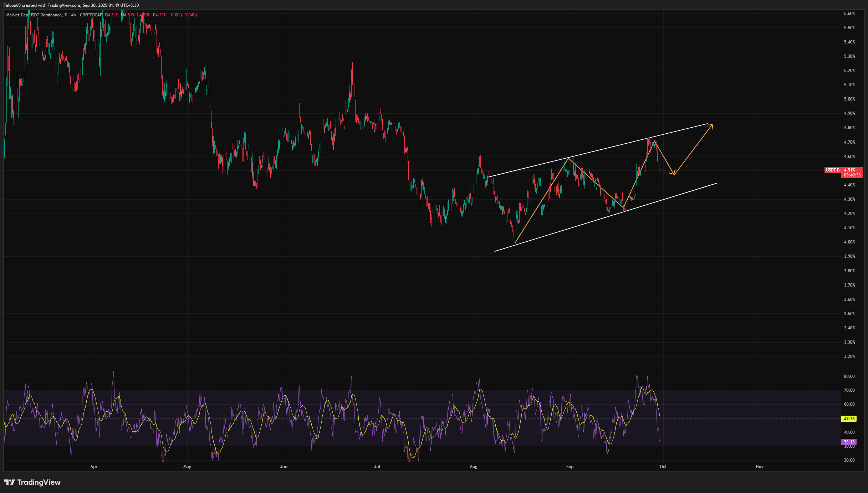Click the orange arrowhead near 4.80% level

click(711, 125)
